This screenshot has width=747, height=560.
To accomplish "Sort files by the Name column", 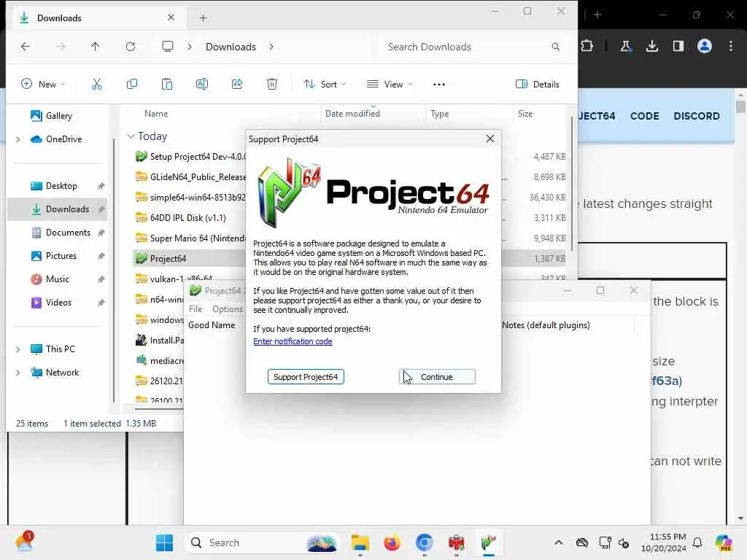I will pos(156,114).
